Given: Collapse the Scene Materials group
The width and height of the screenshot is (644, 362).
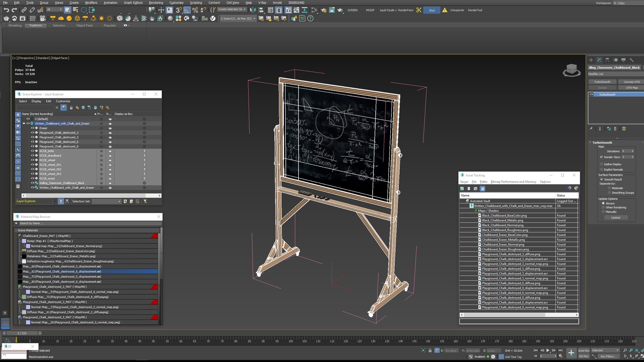Looking at the screenshot, I should click(16, 231).
